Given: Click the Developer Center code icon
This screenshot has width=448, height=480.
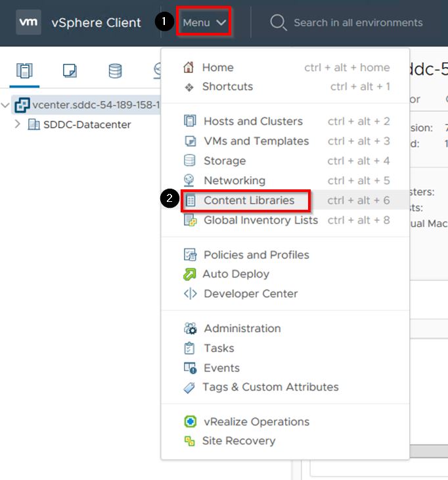Looking at the screenshot, I should point(190,293).
